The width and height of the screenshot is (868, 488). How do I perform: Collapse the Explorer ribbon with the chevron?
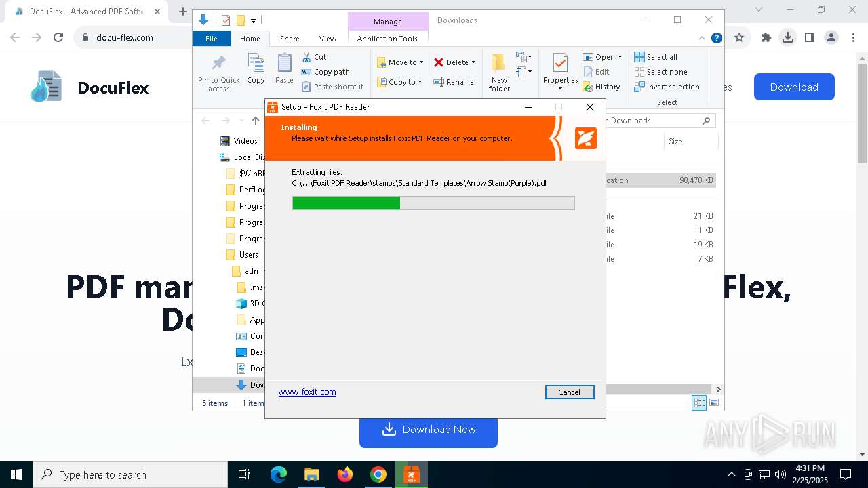coord(702,39)
